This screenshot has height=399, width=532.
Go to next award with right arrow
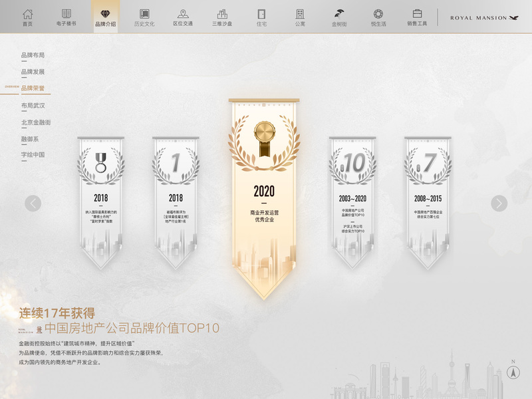(499, 203)
